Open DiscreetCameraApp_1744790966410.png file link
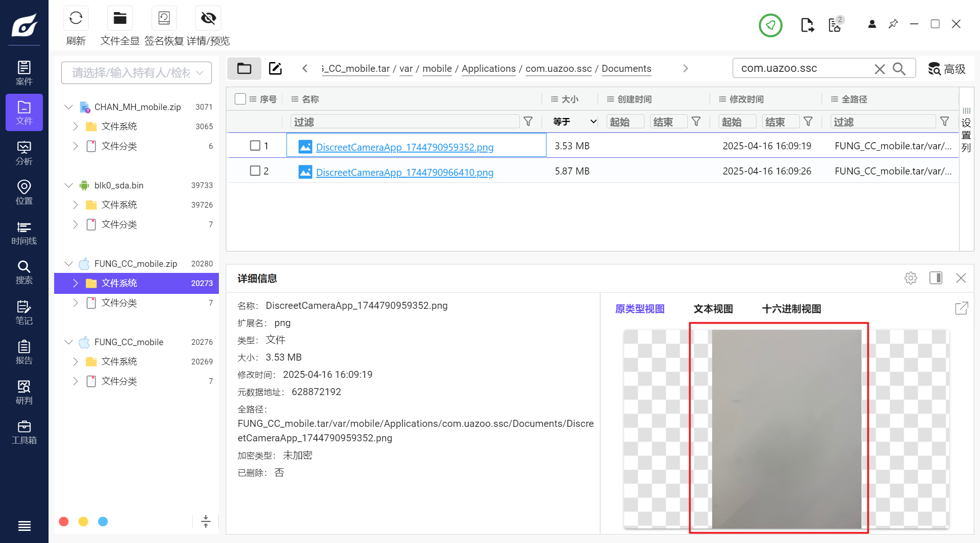The height and width of the screenshot is (543, 980). (x=404, y=172)
